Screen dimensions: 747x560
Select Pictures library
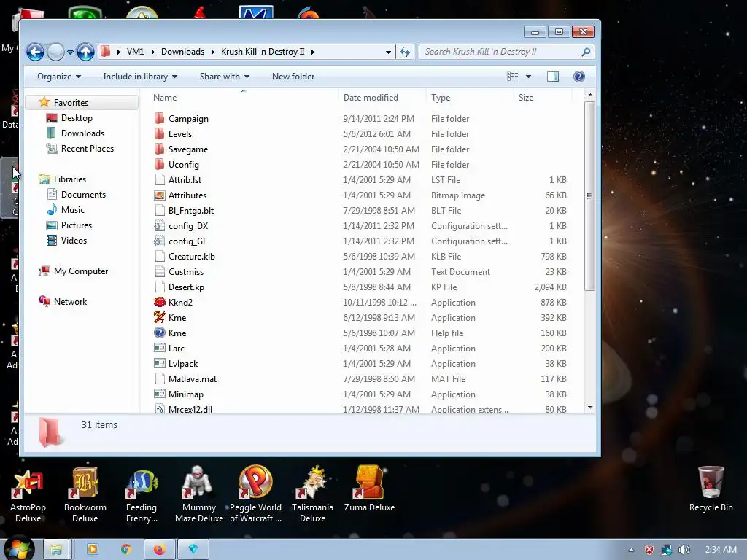[x=76, y=225]
